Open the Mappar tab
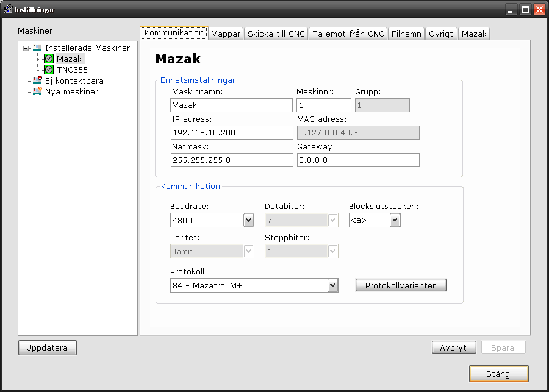Screen dimensions: 549x392 pos(226,34)
